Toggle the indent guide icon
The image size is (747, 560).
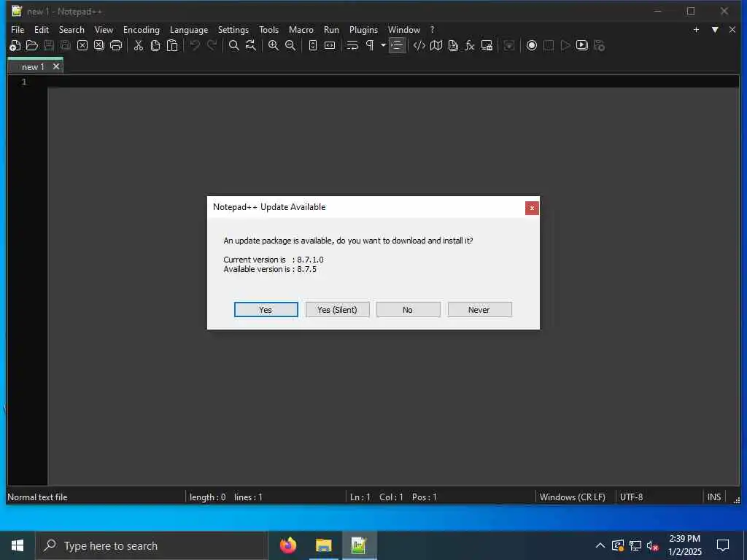(397, 46)
